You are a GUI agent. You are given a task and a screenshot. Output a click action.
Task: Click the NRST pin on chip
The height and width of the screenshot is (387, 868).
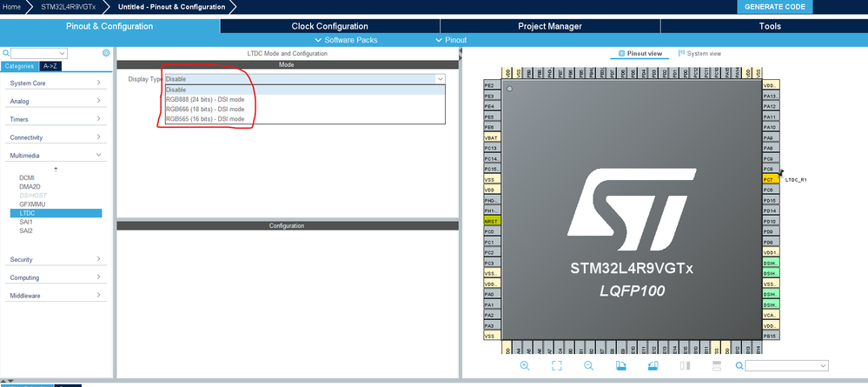tap(492, 221)
